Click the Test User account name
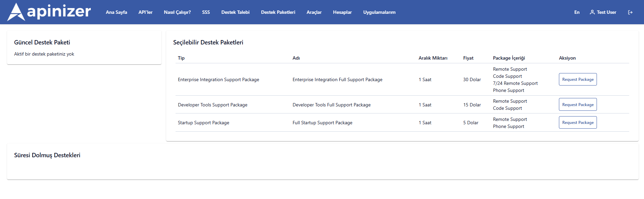Image resolution: width=644 pixels, height=199 pixels. coord(606,12)
